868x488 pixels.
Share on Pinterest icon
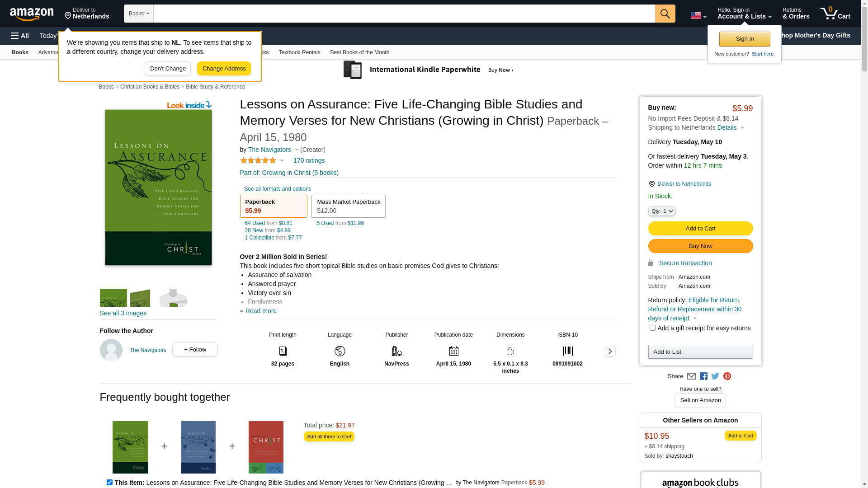click(x=727, y=376)
